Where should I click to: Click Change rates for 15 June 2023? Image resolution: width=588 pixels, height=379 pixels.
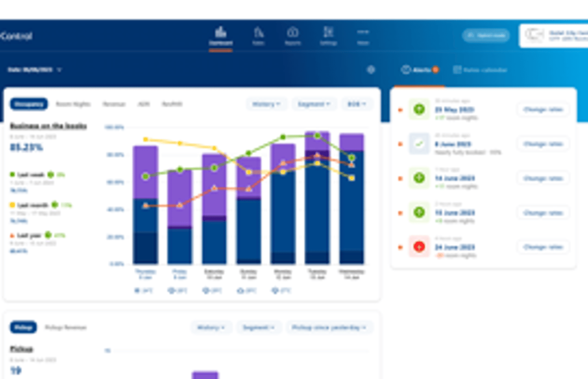543,212
